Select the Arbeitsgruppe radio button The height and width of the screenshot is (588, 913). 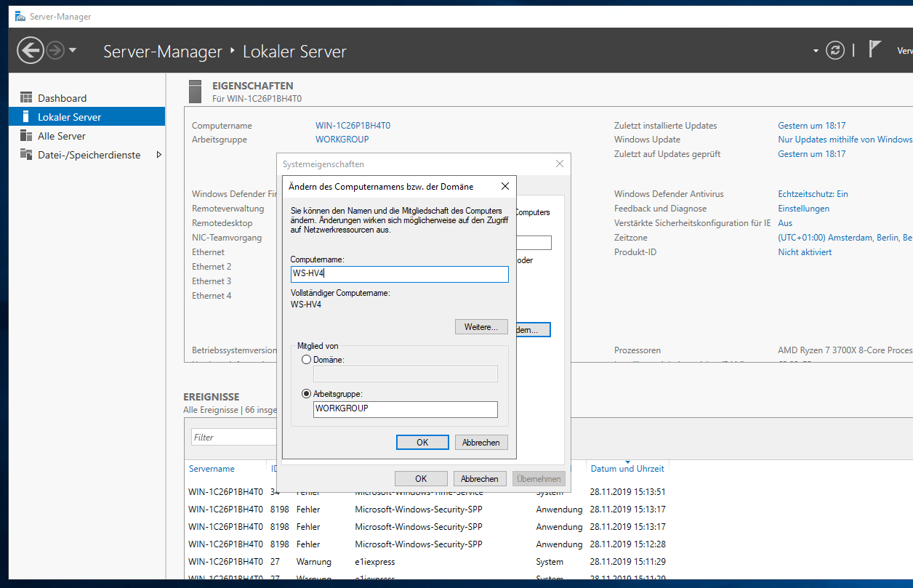click(306, 394)
